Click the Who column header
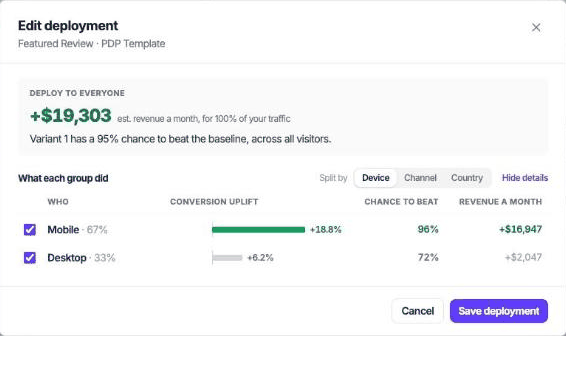Image resolution: width=566 pixels, height=392 pixels. tap(58, 202)
